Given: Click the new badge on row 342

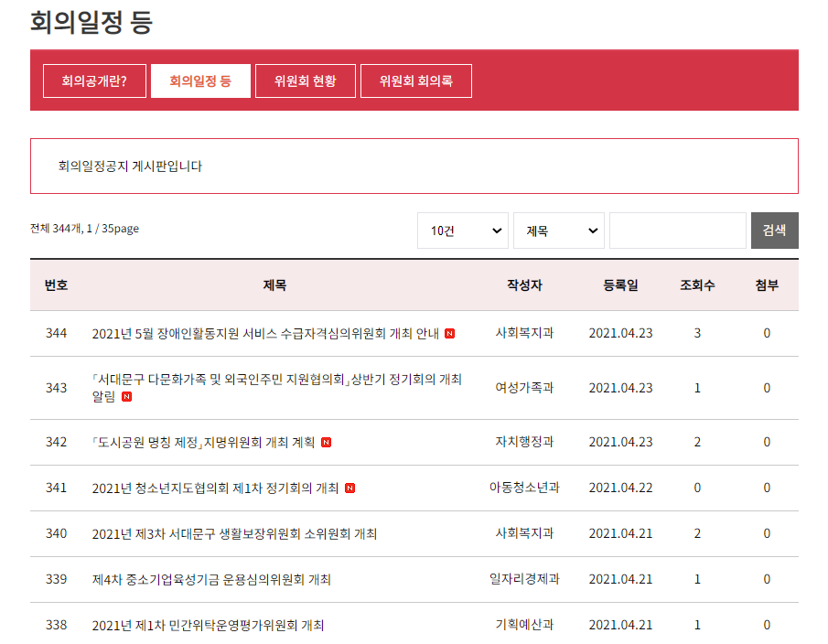Looking at the screenshot, I should coord(327,443).
